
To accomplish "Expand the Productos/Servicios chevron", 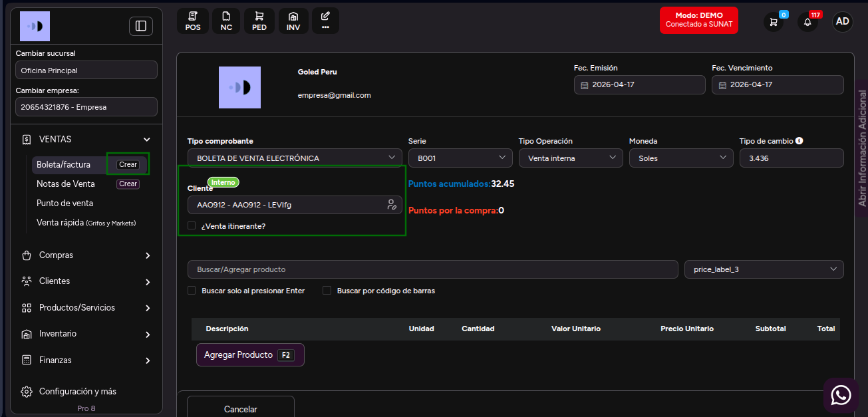I will coord(148,308).
